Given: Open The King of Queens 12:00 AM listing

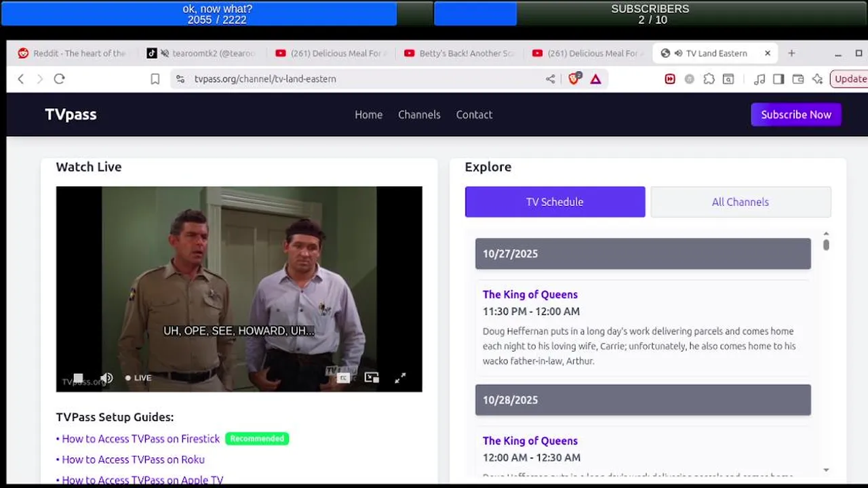Looking at the screenshot, I should click(530, 441).
